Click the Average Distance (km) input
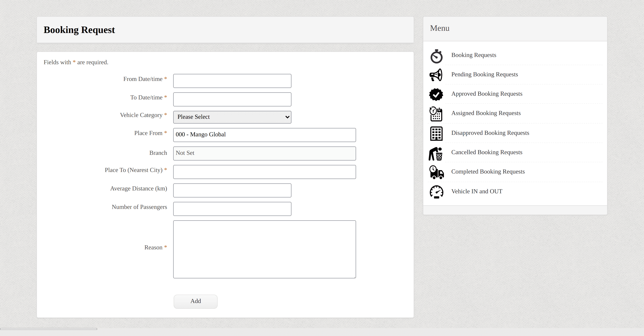The height and width of the screenshot is (336, 644). point(232,190)
